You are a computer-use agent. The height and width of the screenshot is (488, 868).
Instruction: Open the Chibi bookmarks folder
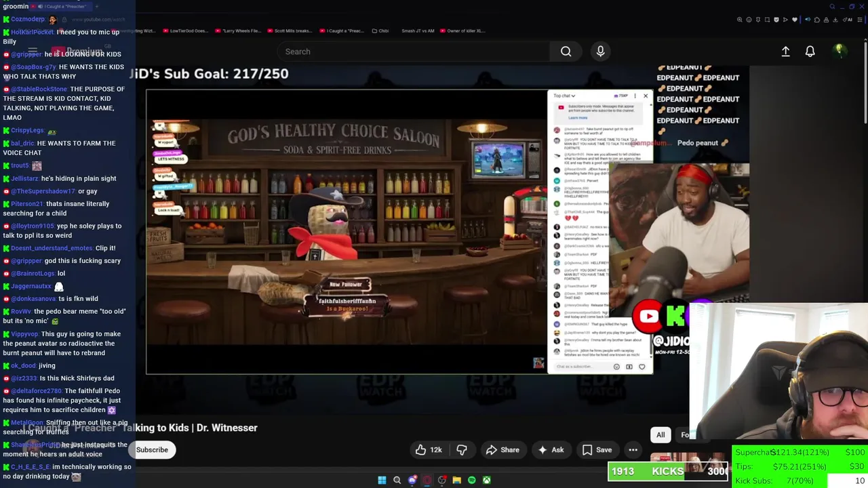[380, 30]
